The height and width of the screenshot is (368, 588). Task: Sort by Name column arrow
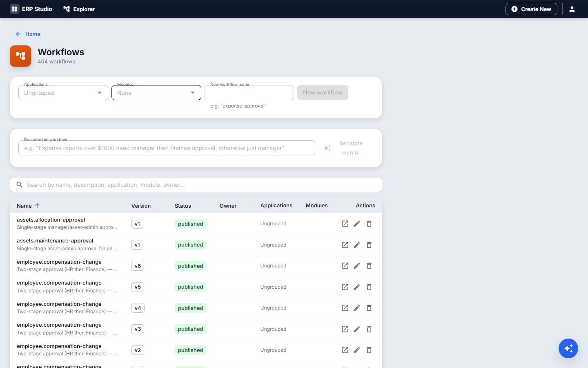[37, 206]
